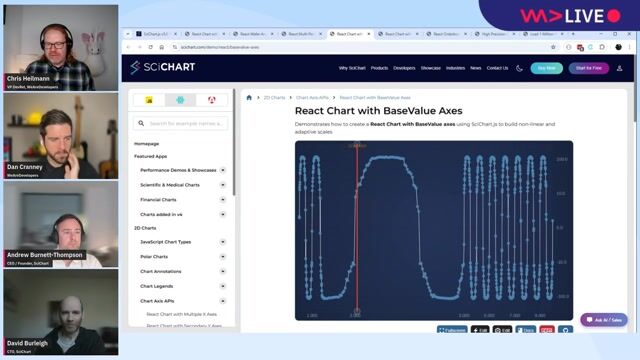Open the Chrome three-dot menu
The image size is (640, 360).
point(629,47)
